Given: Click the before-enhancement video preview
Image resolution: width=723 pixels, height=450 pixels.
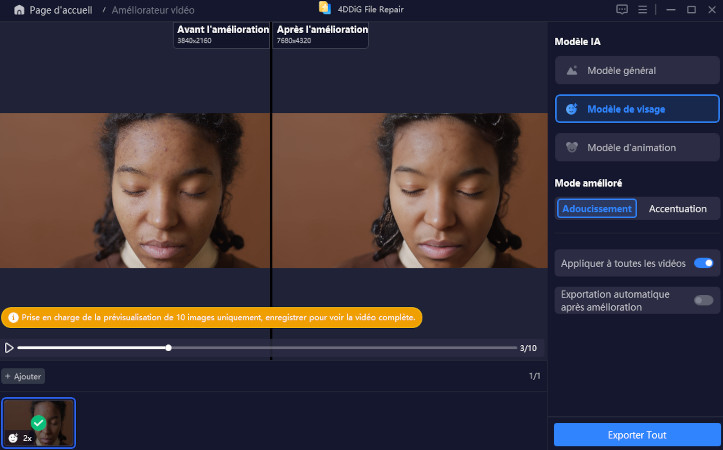Looking at the screenshot, I should pos(135,190).
